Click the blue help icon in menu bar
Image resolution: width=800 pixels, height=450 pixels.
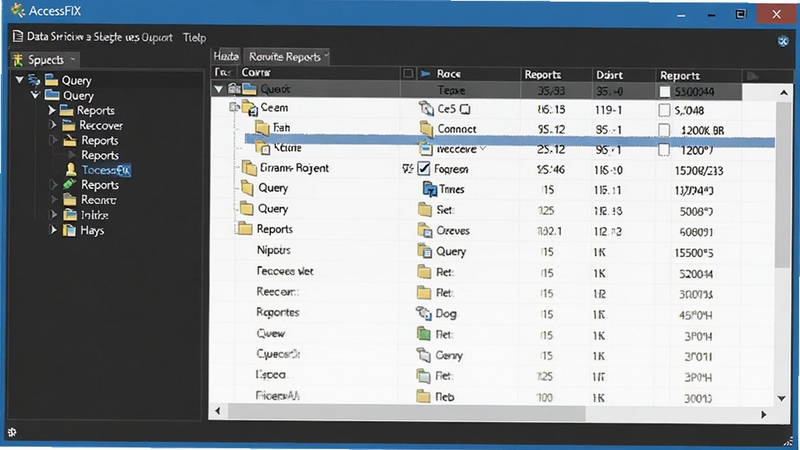[783, 41]
